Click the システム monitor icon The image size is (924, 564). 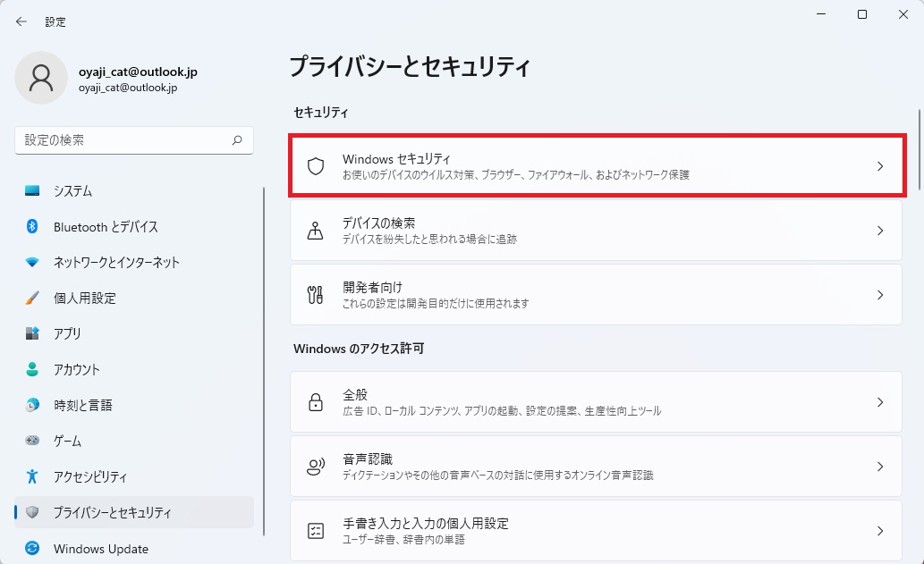click(32, 190)
